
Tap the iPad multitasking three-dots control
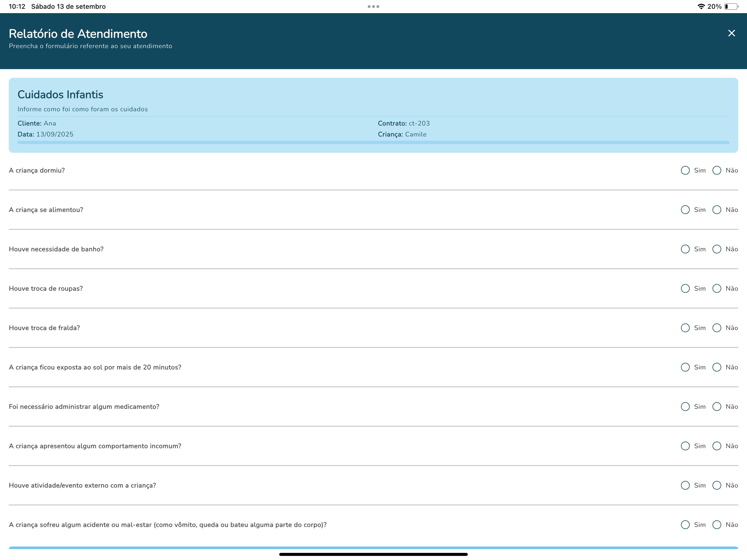373,6
